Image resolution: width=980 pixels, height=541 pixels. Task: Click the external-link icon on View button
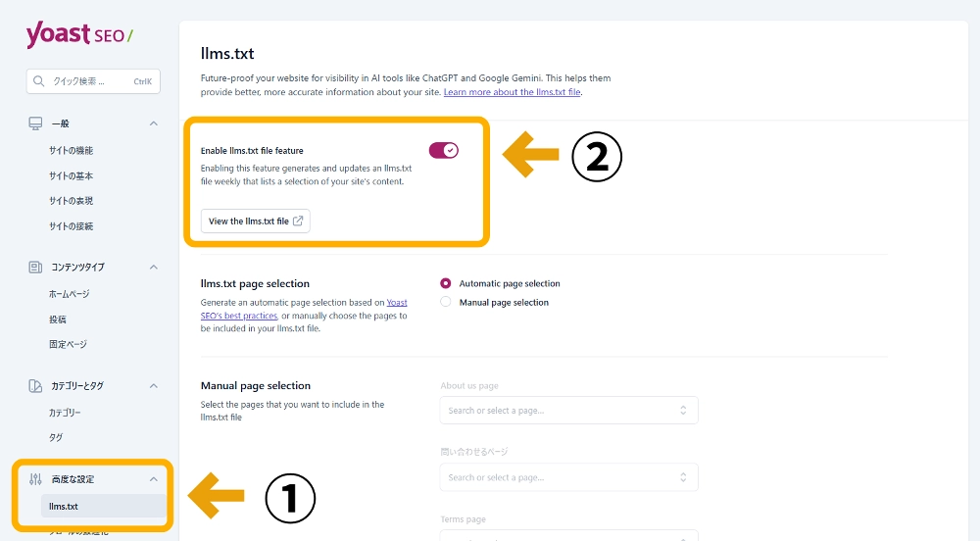click(x=298, y=221)
